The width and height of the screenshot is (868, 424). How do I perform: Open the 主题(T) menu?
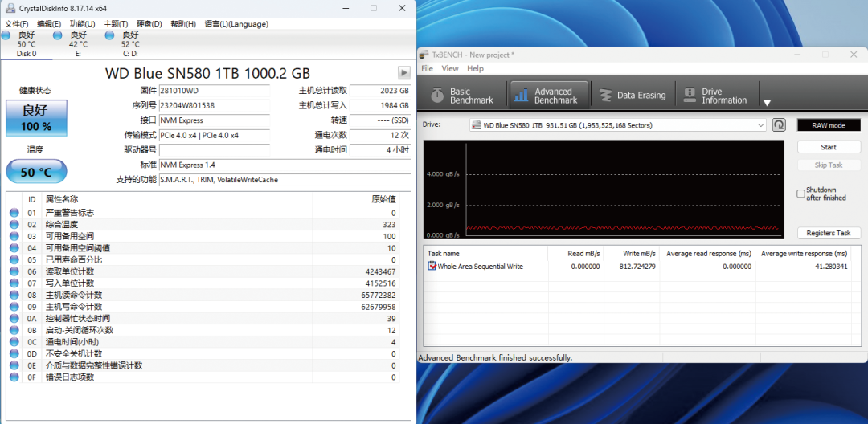(x=117, y=24)
